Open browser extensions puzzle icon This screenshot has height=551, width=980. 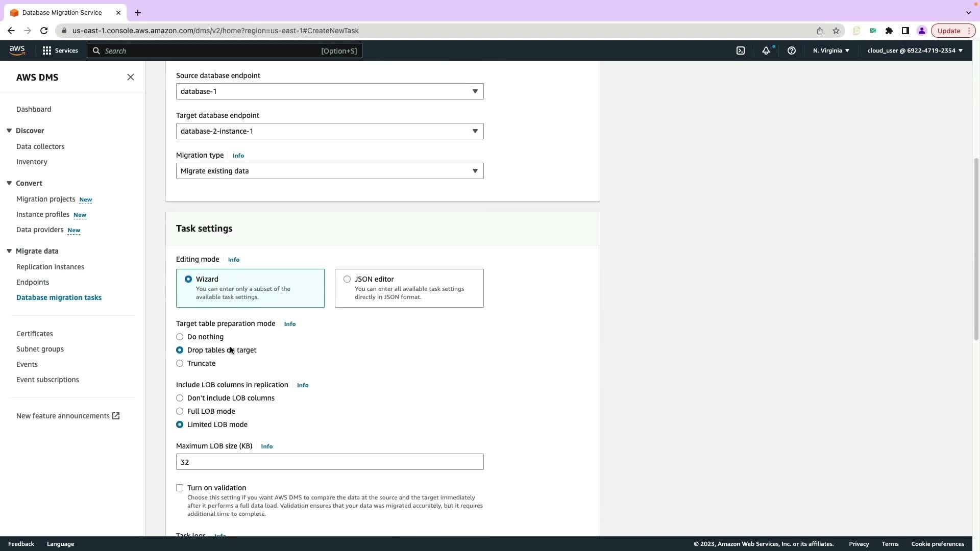889,31
